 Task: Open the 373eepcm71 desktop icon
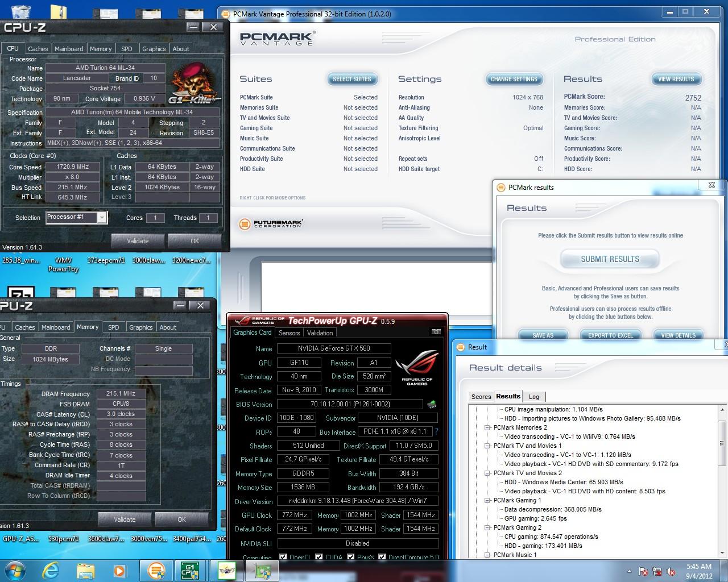(106, 260)
